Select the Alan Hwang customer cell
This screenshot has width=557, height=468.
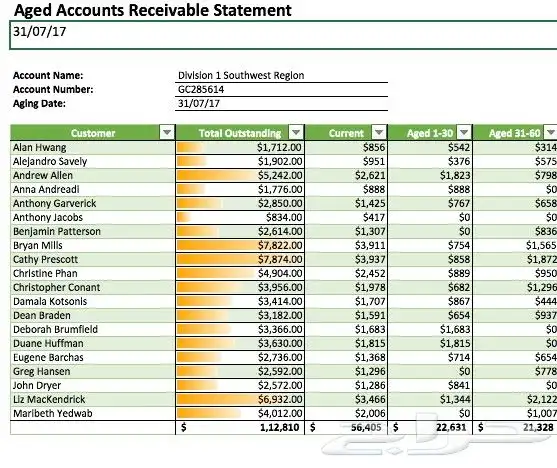(93, 147)
